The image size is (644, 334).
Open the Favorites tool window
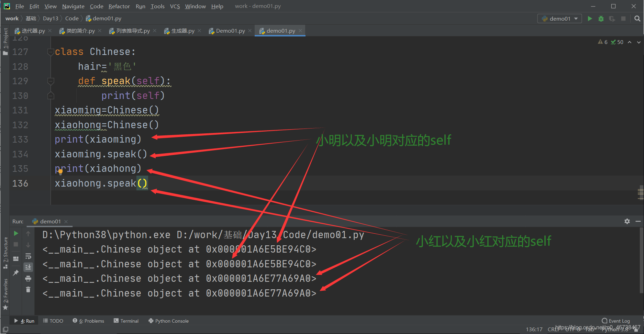point(5,294)
